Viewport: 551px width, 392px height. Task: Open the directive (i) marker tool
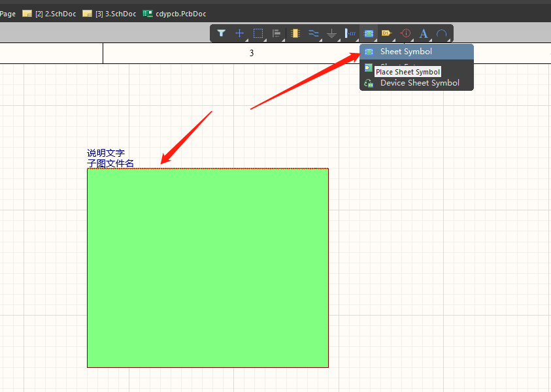pyautogui.click(x=405, y=33)
